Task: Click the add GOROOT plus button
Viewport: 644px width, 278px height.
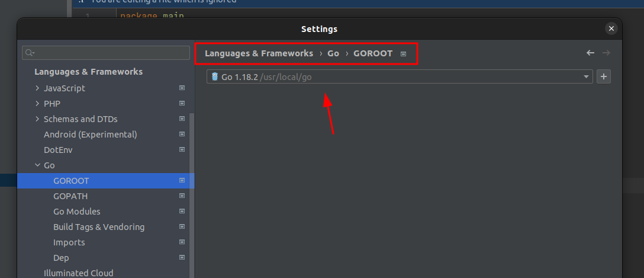Action: coord(603,76)
